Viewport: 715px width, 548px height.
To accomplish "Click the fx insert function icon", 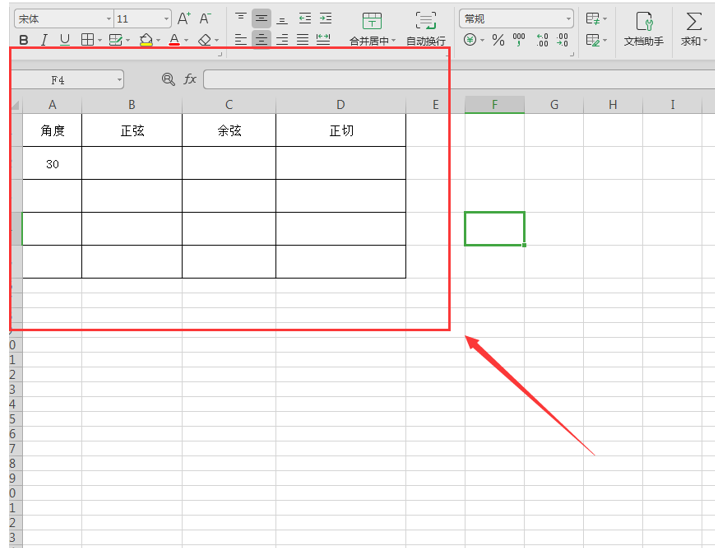I will pyautogui.click(x=190, y=79).
